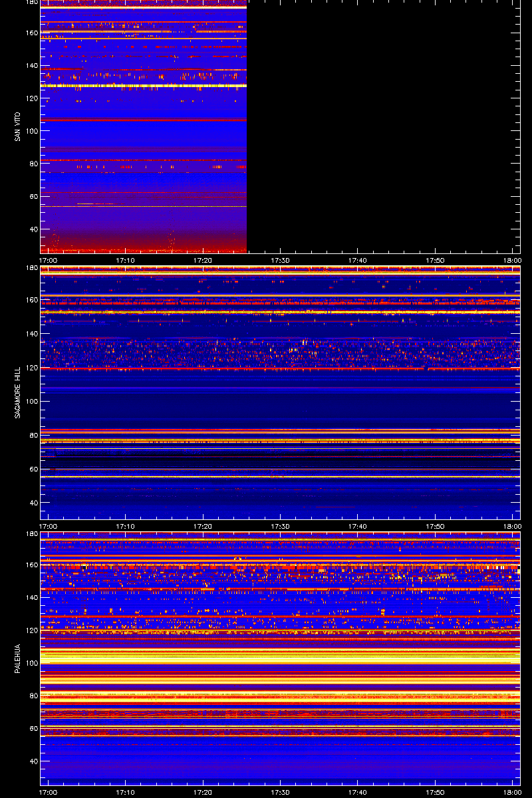This screenshot has width=532, height=798.
Task: Click the 100 frequency tick on Palehua axis
Action: click(x=31, y=663)
